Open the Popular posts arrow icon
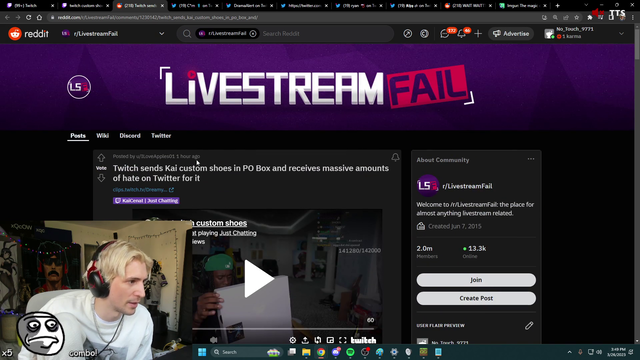Image resolution: width=640 pixels, height=360 pixels. click(x=407, y=34)
